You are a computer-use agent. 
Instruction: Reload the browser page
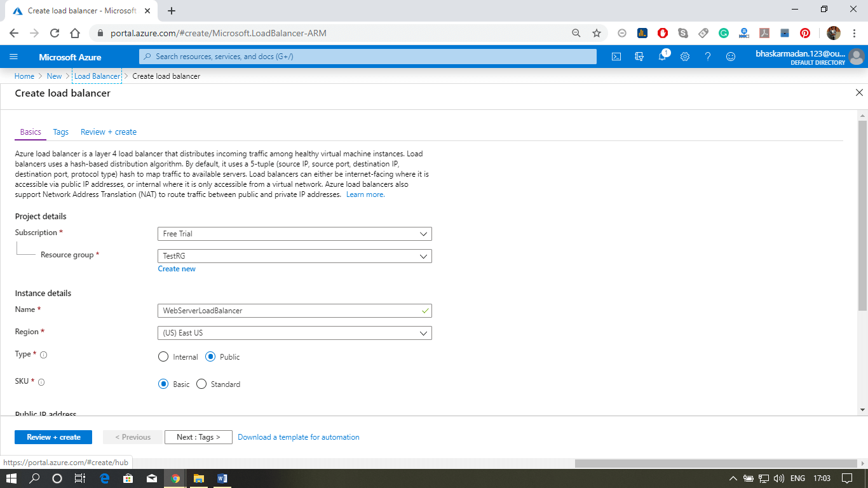coord(55,33)
